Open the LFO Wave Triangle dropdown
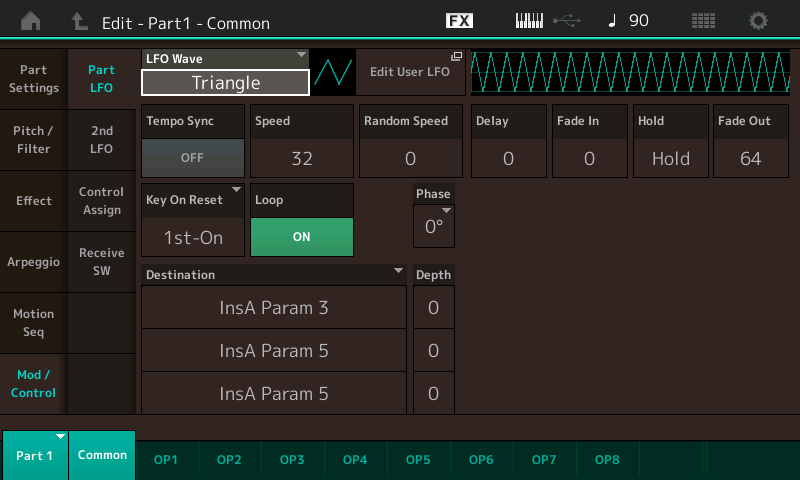 point(225,82)
